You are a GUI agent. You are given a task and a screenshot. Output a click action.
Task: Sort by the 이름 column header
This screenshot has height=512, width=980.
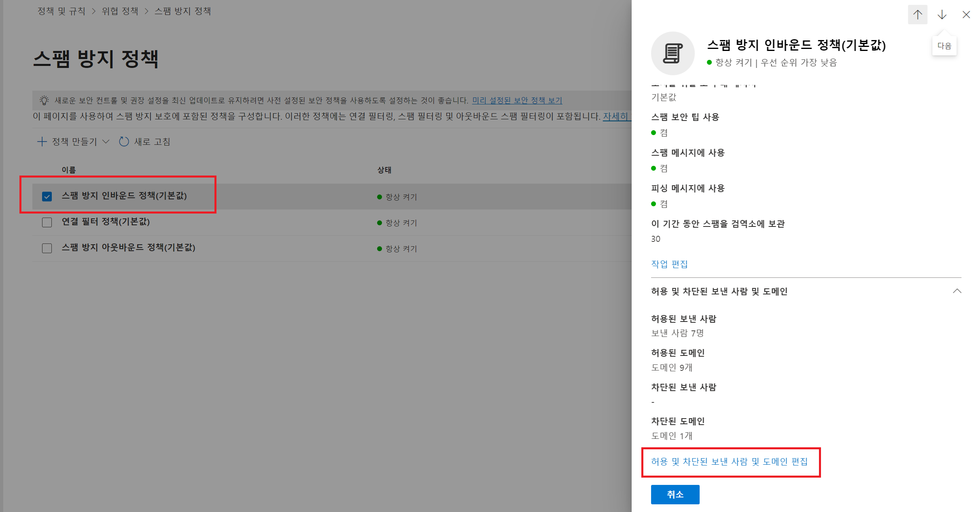coord(69,170)
